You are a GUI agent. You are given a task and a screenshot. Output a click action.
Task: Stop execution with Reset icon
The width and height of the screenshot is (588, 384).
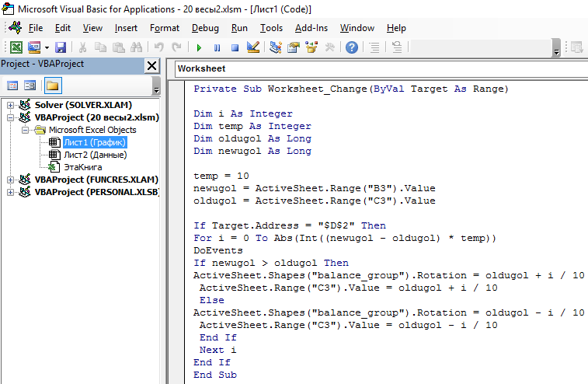coord(235,47)
